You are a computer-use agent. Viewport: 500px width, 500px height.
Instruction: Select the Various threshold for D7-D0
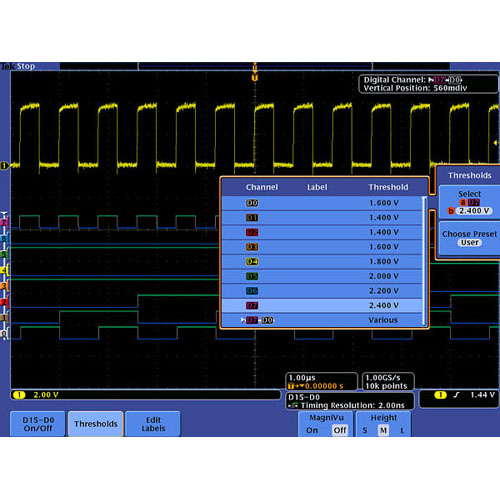coord(383,320)
